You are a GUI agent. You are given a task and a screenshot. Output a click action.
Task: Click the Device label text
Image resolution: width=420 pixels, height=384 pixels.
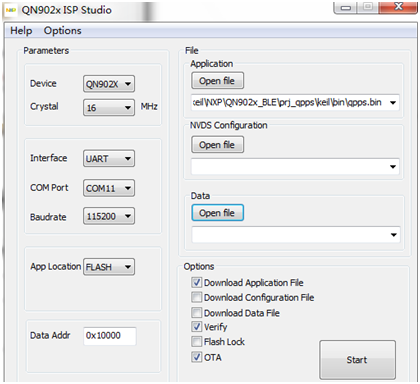[x=43, y=83]
